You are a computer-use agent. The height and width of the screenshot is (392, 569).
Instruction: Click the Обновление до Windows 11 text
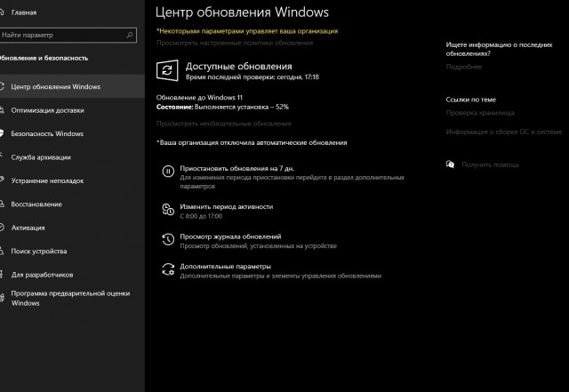[x=199, y=97]
